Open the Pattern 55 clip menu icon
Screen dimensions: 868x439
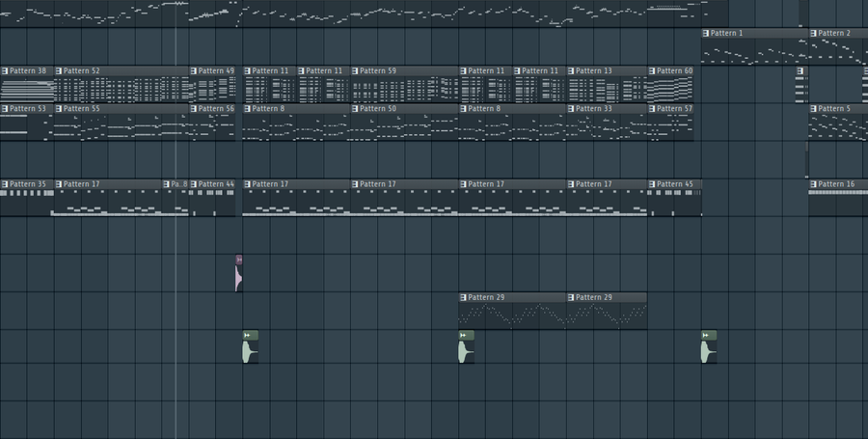click(59, 108)
